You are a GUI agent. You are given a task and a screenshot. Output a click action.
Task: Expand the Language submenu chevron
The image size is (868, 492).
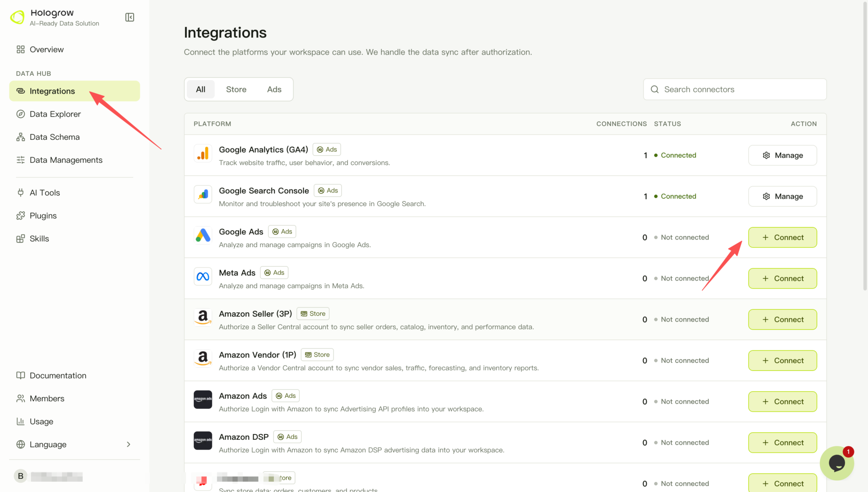[x=128, y=444]
